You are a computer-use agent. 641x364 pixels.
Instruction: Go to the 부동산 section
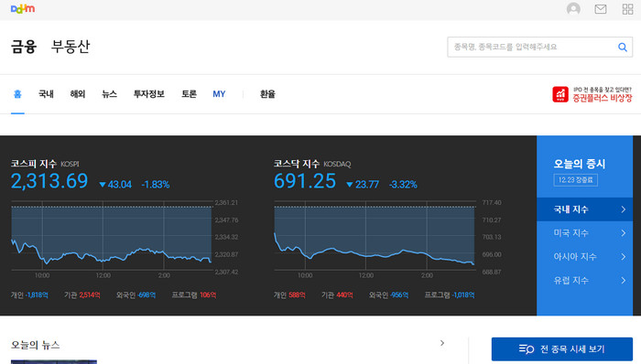click(x=71, y=47)
